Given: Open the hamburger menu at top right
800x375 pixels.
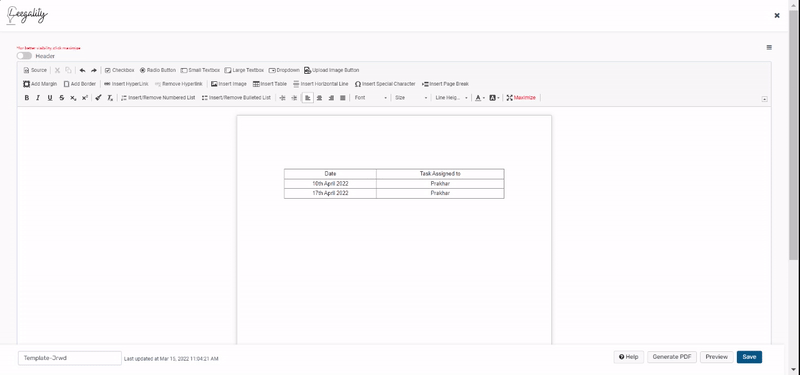Looking at the screenshot, I should coord(769,47).
